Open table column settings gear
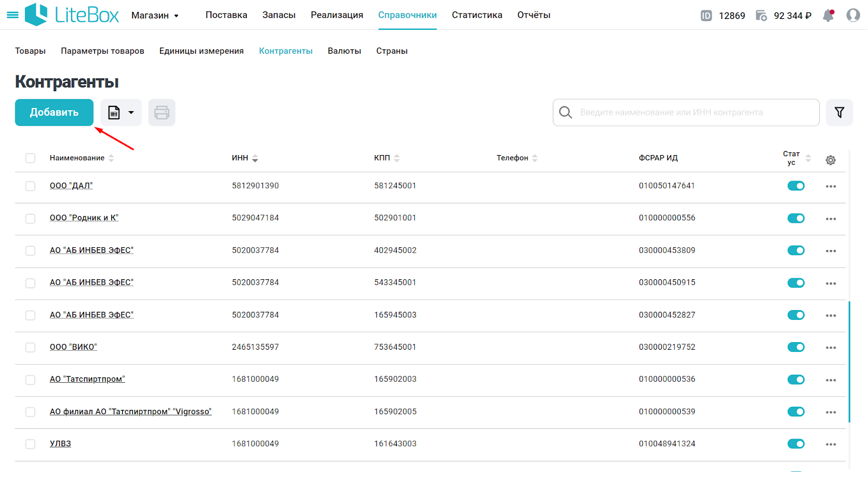The image size is (868, 488). [x=831, y=160]
